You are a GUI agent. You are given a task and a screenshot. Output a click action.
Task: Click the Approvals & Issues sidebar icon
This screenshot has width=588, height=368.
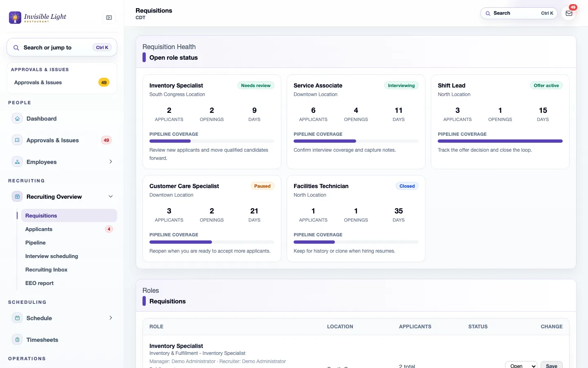(x=17, y=140)
